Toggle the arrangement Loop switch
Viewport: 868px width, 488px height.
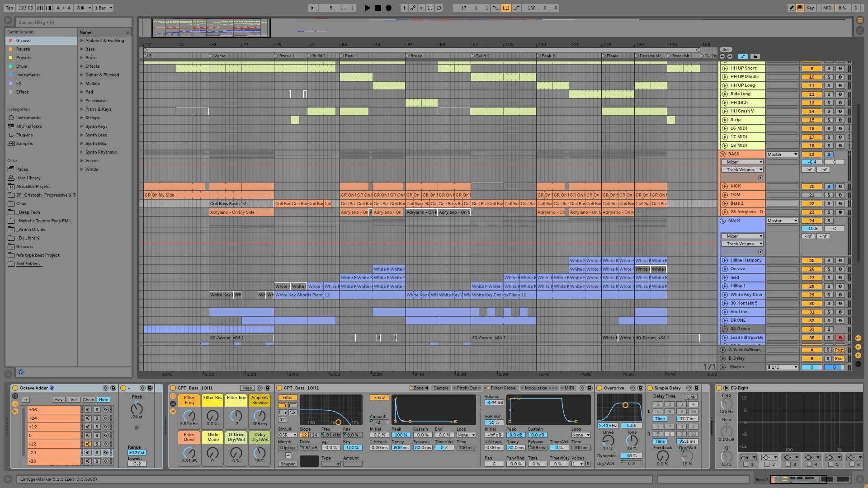(506, 8)
